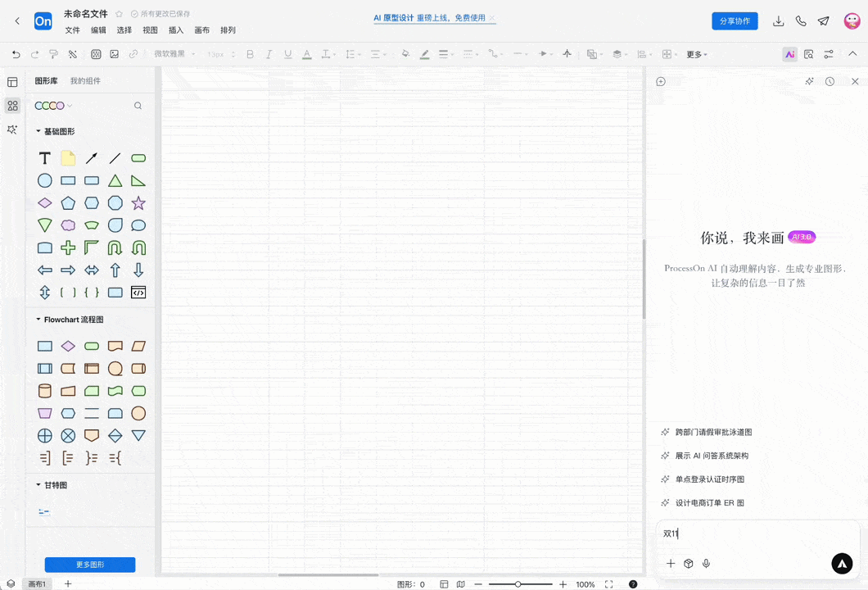Switch to the 我的组件 tab
Screen dimensions: 868x590
tap(85, 81)
